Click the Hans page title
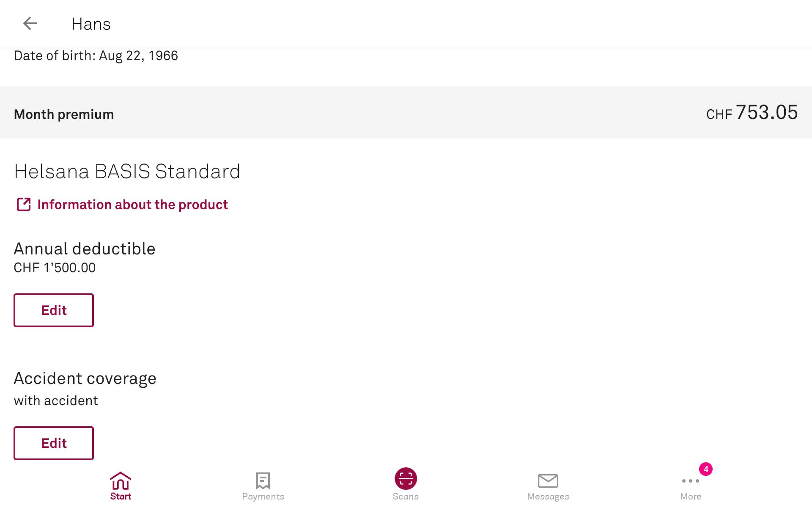The image size is (812, 508). pos(91,24)
